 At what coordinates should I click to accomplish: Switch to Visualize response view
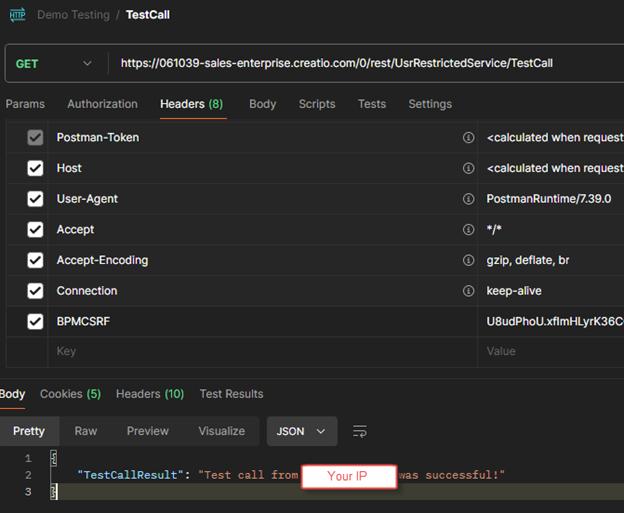[x=221, y=431]
